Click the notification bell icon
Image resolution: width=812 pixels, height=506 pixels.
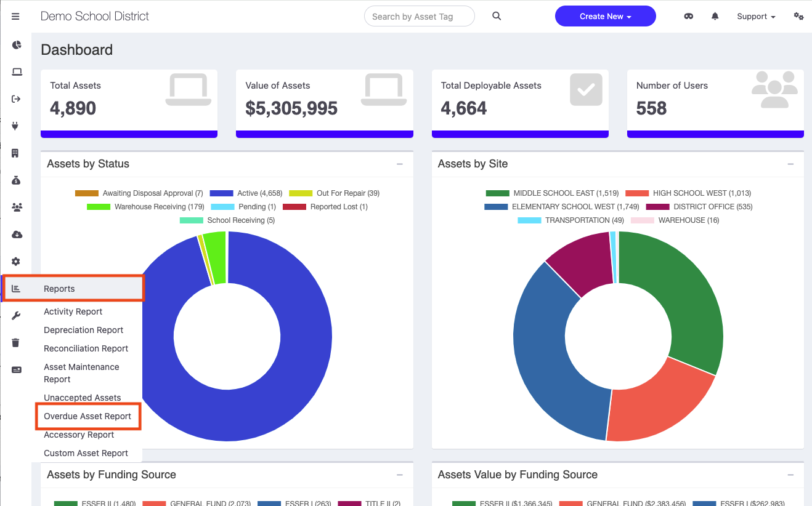(715, 17)
